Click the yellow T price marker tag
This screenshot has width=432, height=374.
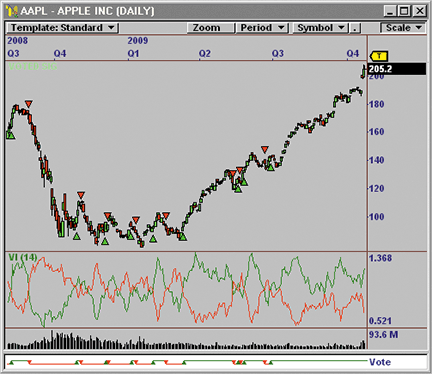coord(379,56)
